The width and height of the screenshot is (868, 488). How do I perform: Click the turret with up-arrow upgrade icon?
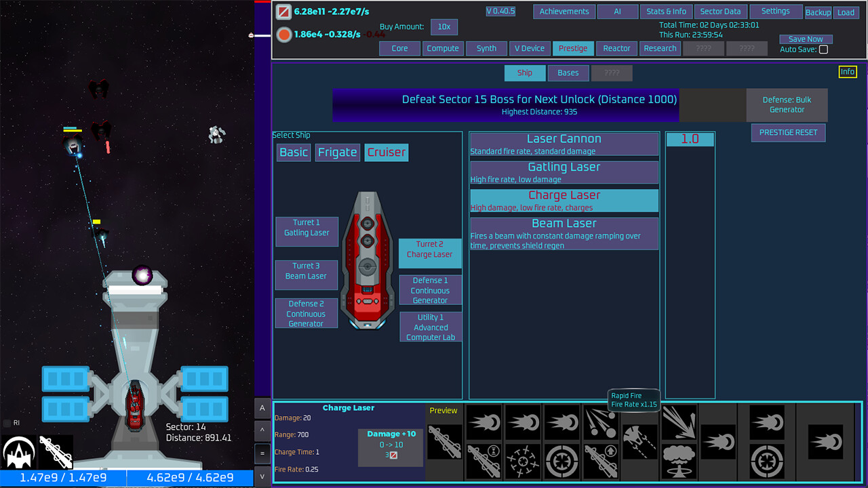coord(600,460)
